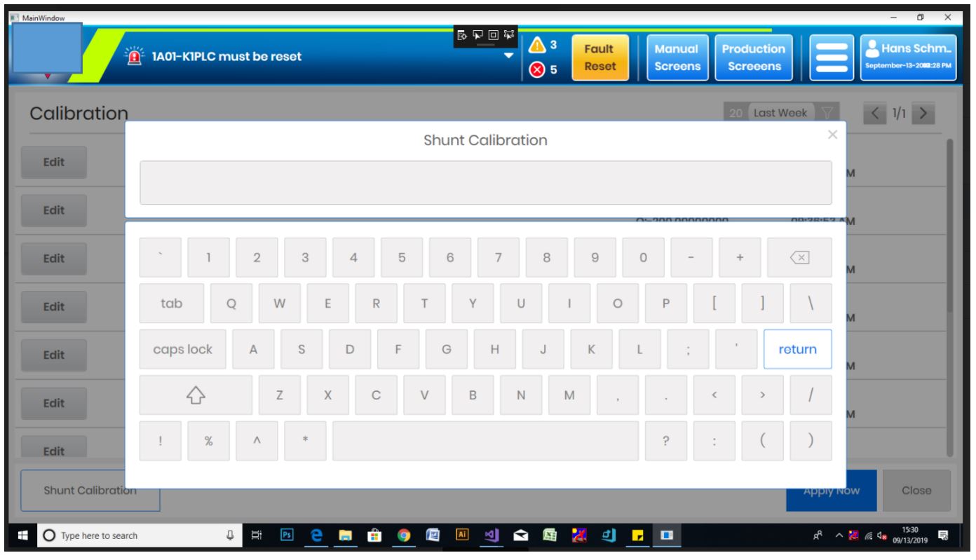
Task: Tap the forward slash key
Action: click(811, 395)
